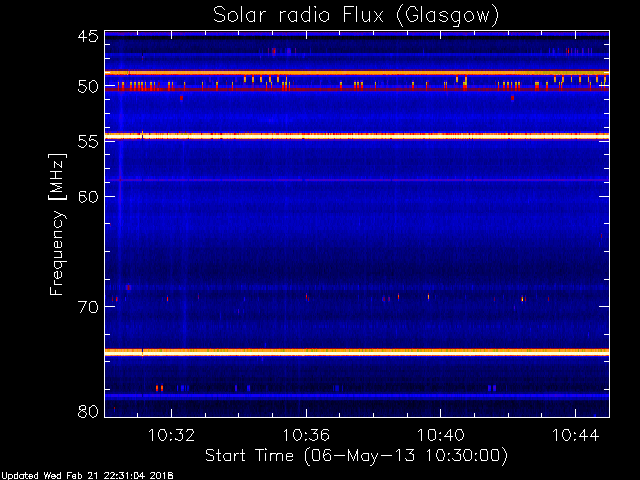Click the bright band between 70 and 80 MHz
Image resolution: width=640 pixels, height=480 pixels.
pyautogui.click(x=357, y=352)
